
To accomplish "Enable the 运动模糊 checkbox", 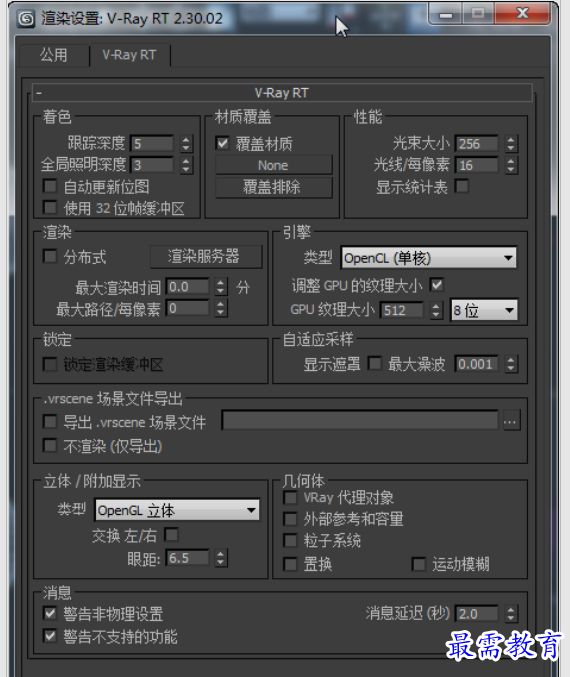I will click(418, 564).
